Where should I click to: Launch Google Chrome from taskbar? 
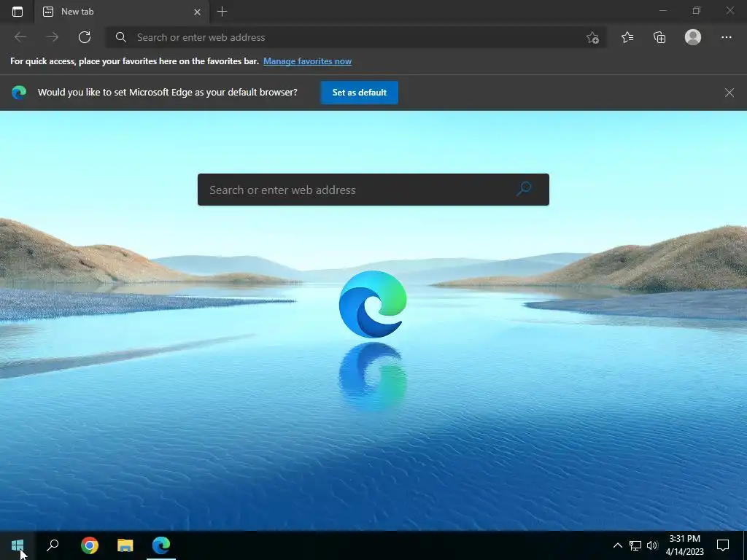pyautogui.click(x=90, y=545)
